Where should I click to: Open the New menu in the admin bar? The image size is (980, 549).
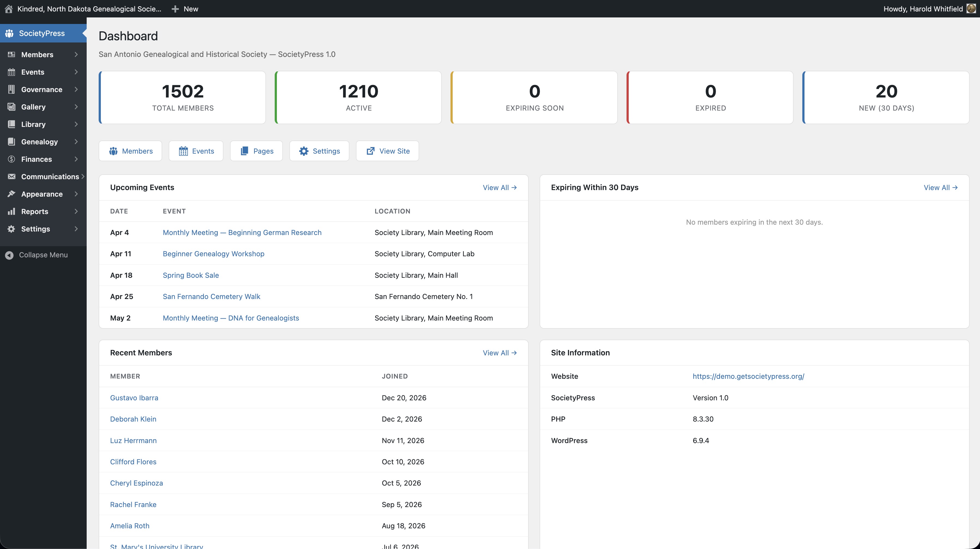[185, 8]
